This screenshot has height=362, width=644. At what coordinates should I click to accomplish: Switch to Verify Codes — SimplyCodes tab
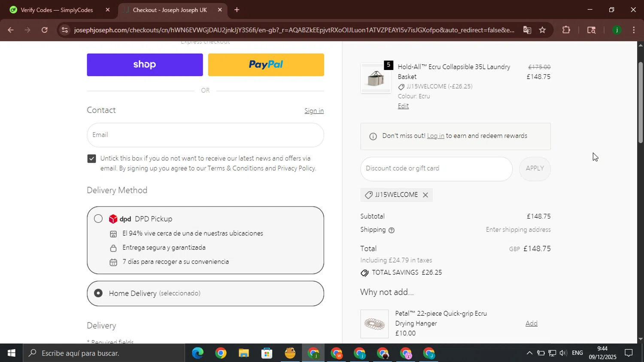coord(57,10)
